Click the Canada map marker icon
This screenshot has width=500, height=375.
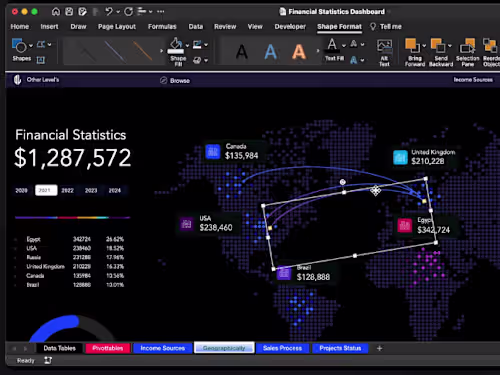(x=213, y=152)
